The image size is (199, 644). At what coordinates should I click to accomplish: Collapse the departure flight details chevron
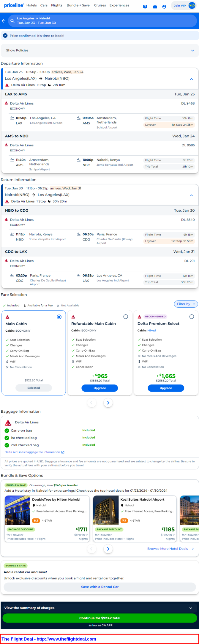coord(192,79)
